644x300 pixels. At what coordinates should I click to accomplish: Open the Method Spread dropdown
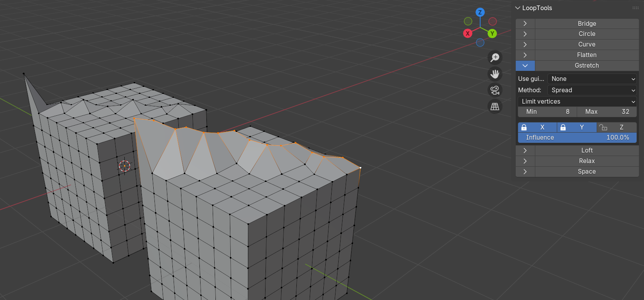click(x=592, y=90)
